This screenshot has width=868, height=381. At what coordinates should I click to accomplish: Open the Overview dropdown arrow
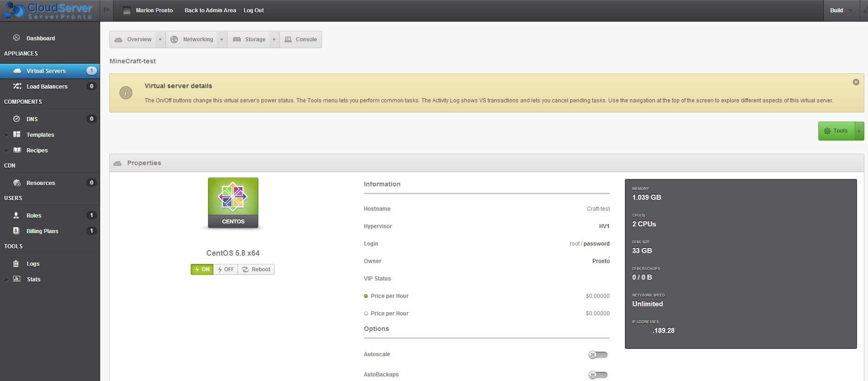160,39
